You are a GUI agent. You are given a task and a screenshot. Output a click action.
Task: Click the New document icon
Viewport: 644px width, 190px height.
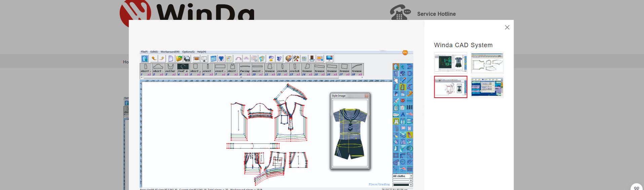(x=171, y=59)
